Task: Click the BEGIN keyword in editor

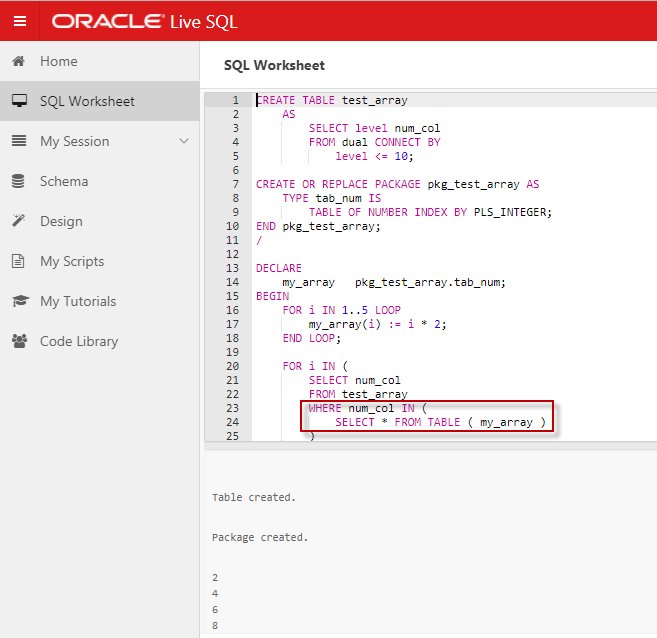Action: tap(272, 296)
